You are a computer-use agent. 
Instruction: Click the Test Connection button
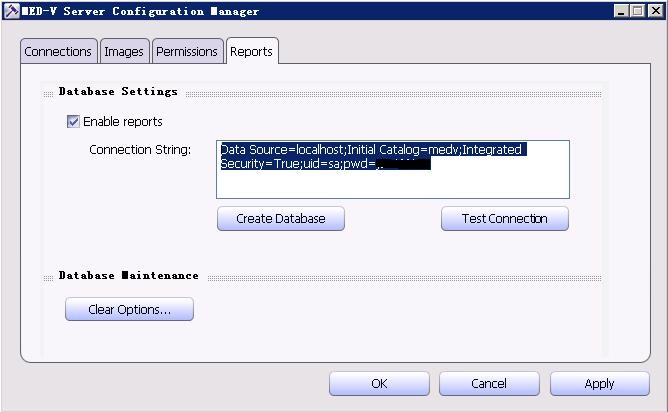point(505,219)
